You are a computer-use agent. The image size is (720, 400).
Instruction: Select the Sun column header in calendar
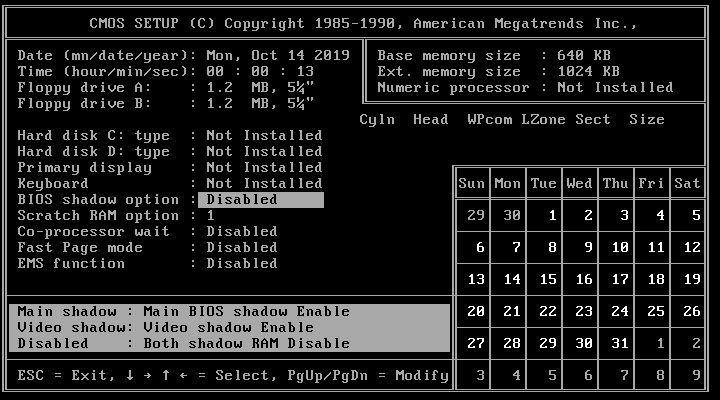[x=471, y=183]
